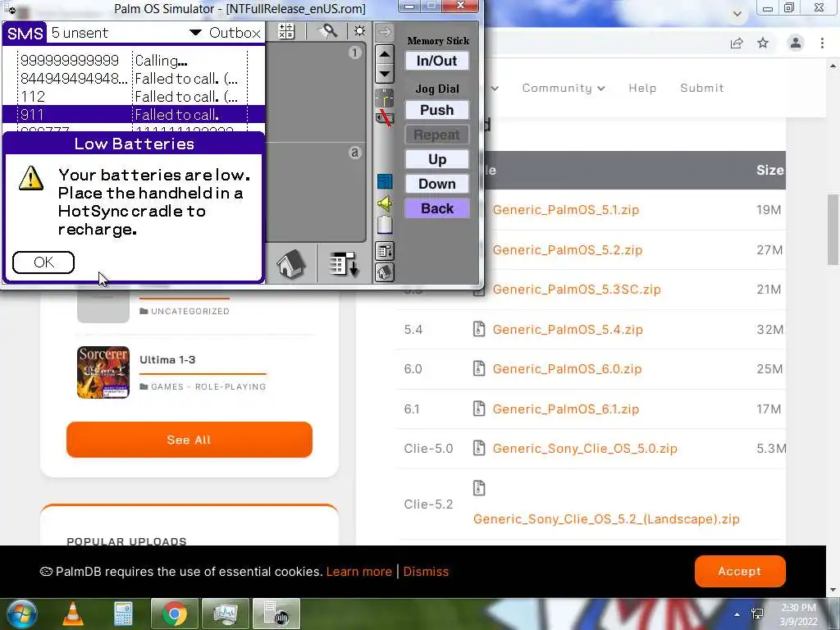Click Jog Dial Down button
The width and height of the screenshot is (840, 630).
click(x=436, y=184)
